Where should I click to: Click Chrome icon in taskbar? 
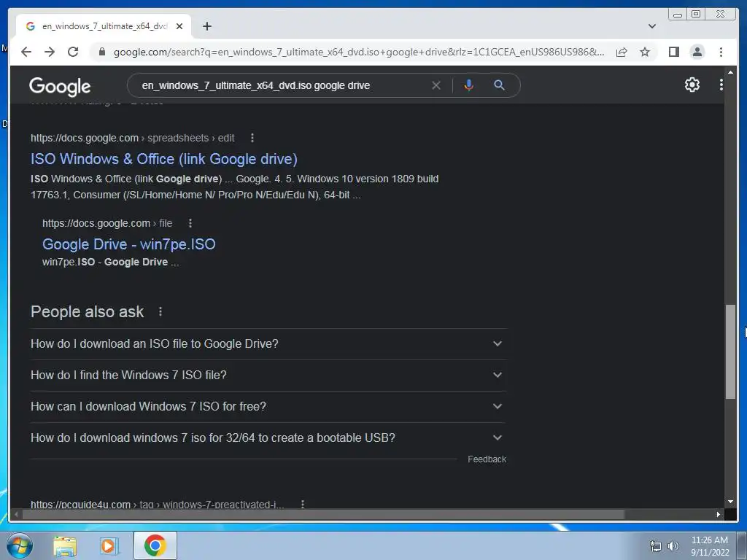coord(155,545)
